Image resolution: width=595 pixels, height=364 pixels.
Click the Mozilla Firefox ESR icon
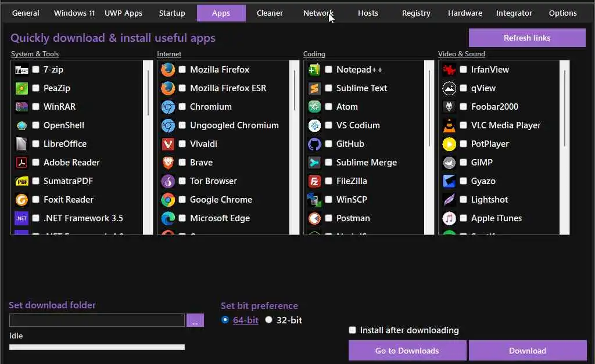click(168, 88)
